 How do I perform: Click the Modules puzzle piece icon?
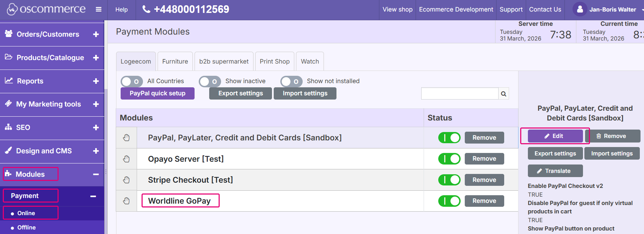8,174
